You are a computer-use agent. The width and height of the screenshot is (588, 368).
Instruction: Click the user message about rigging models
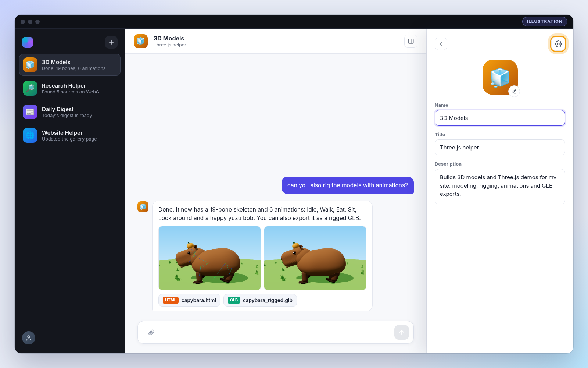348,185
